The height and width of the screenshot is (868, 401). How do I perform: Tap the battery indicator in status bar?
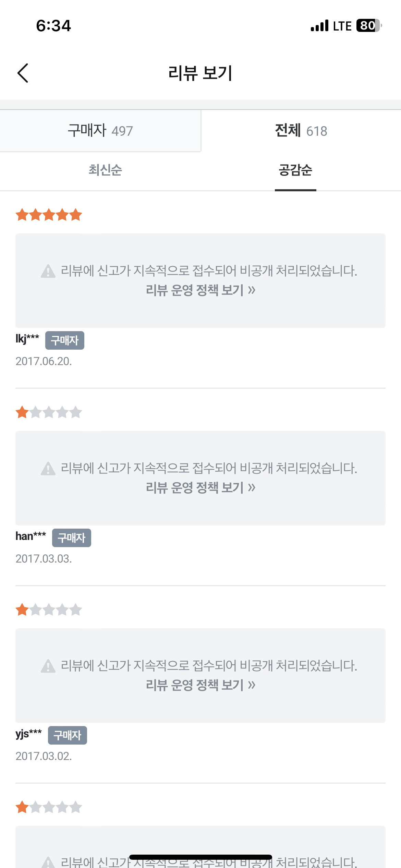click(x=369, y=26)
